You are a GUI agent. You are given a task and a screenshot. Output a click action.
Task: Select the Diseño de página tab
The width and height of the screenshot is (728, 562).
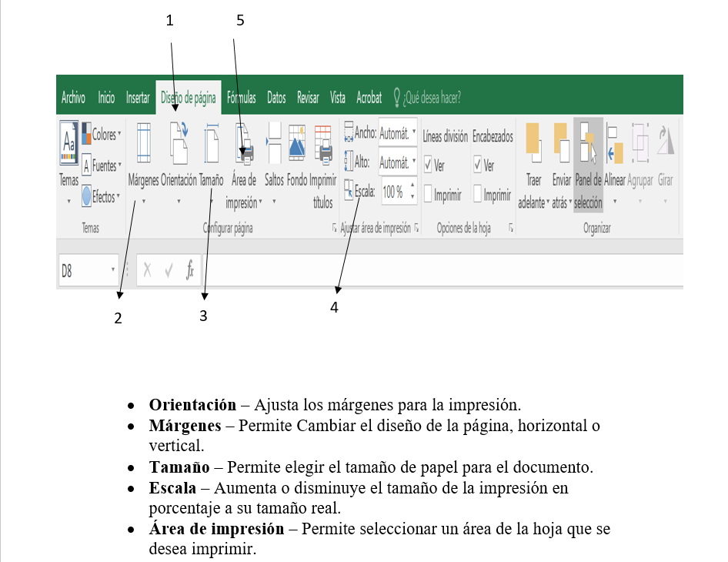pyautogui.click(x=189, y=98)
